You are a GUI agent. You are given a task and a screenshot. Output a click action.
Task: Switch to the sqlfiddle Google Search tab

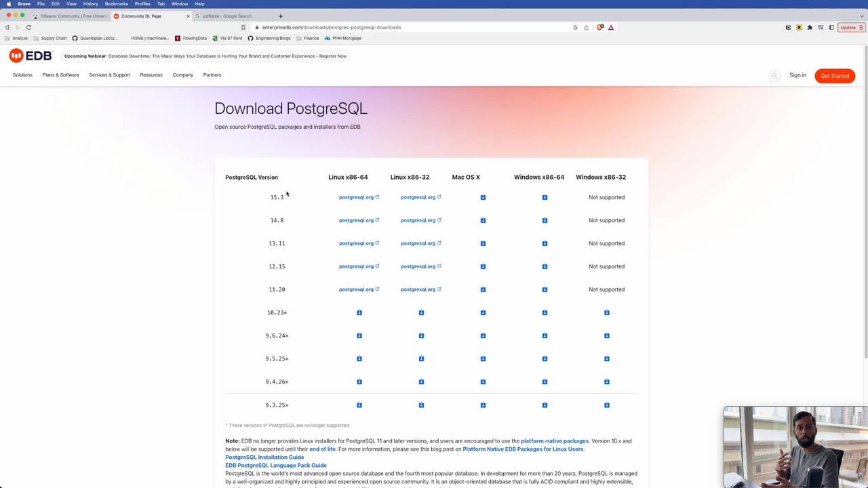click(x=232, y=16)
